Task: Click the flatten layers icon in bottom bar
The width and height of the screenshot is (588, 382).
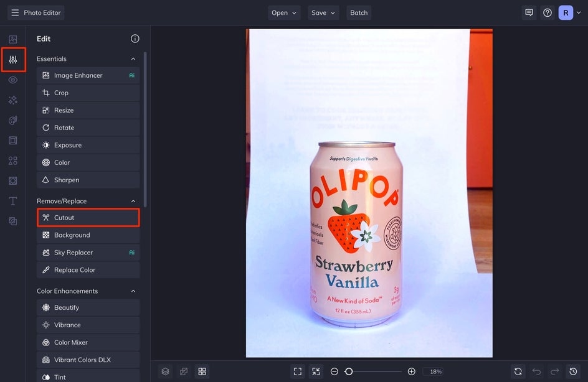Action: coord(184,371)
